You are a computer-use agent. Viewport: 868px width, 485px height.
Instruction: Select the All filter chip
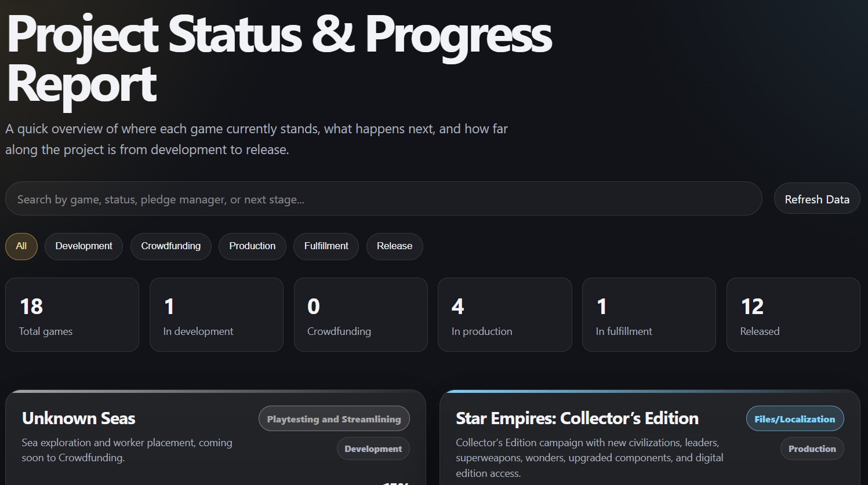pos(21,246)
